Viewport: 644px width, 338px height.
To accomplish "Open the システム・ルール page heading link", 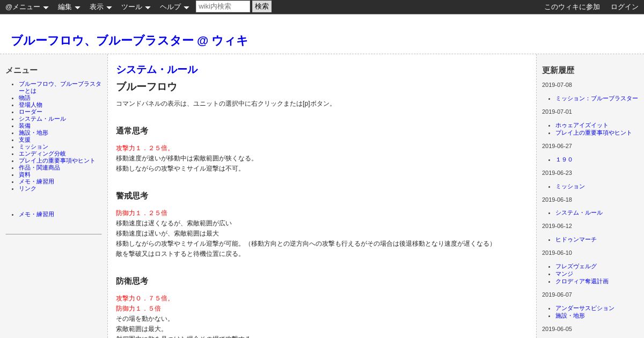I will [157, 70].
